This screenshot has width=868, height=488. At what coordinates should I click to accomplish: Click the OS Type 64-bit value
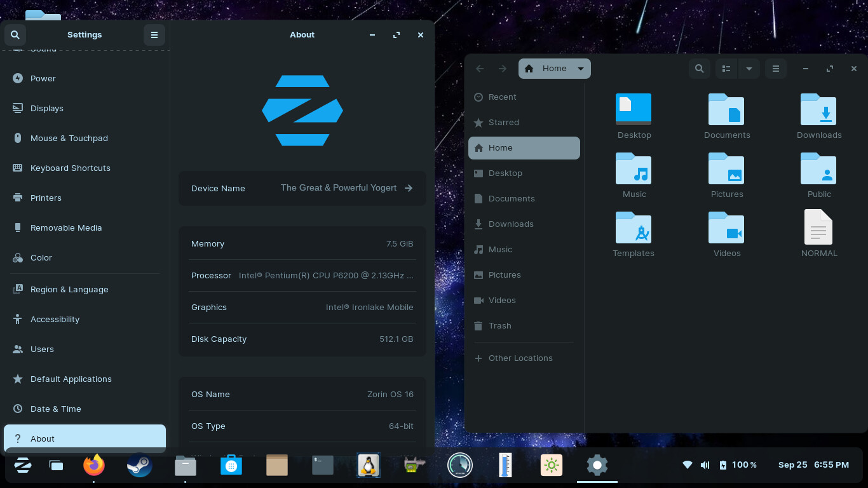[x=401, y=426]
